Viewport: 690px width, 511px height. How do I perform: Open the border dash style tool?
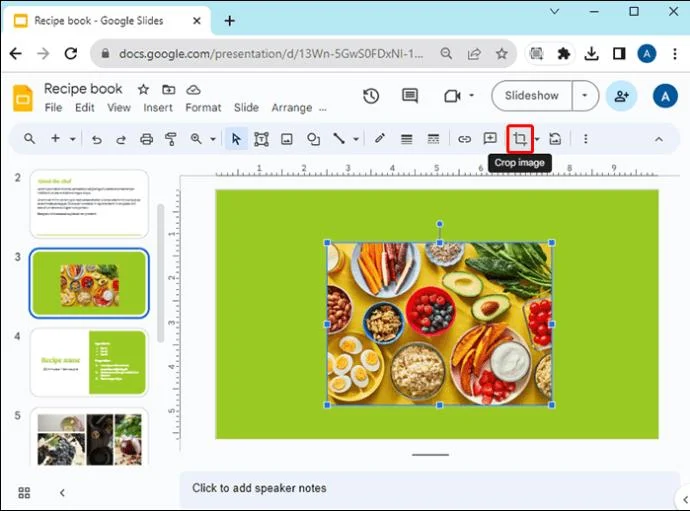tap(433, 139)
